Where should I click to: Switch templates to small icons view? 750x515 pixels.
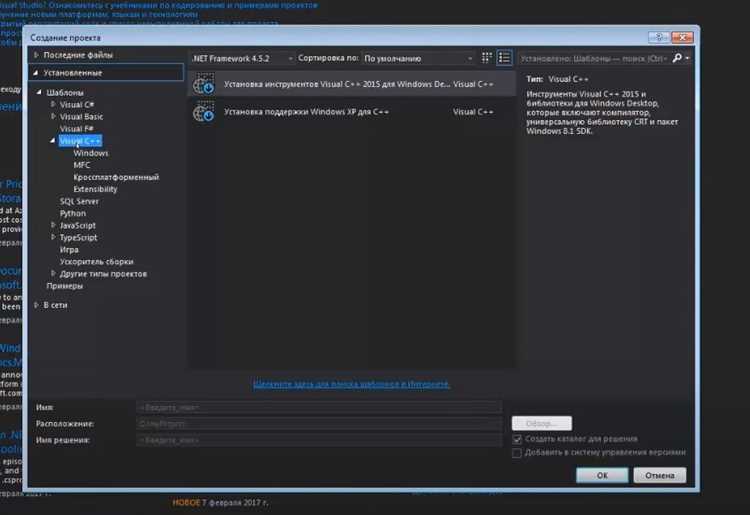(x=486, y=58)
